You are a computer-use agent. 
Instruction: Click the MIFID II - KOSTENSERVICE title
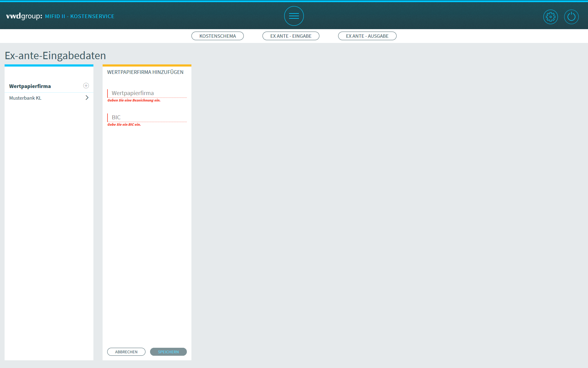[x=80, y=16]
